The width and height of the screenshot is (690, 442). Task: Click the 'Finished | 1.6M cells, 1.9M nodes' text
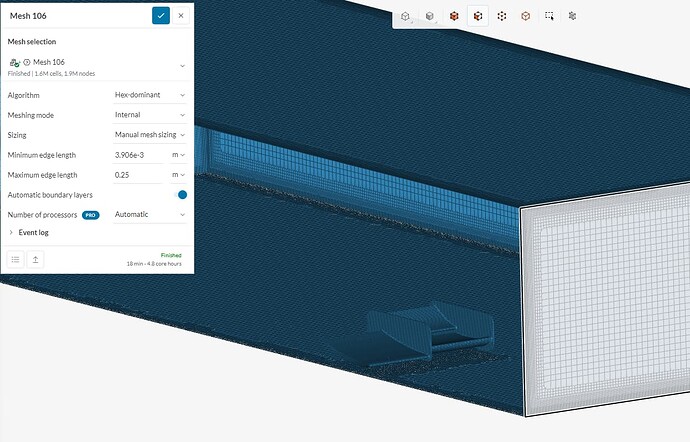click(x=51, y=74)
